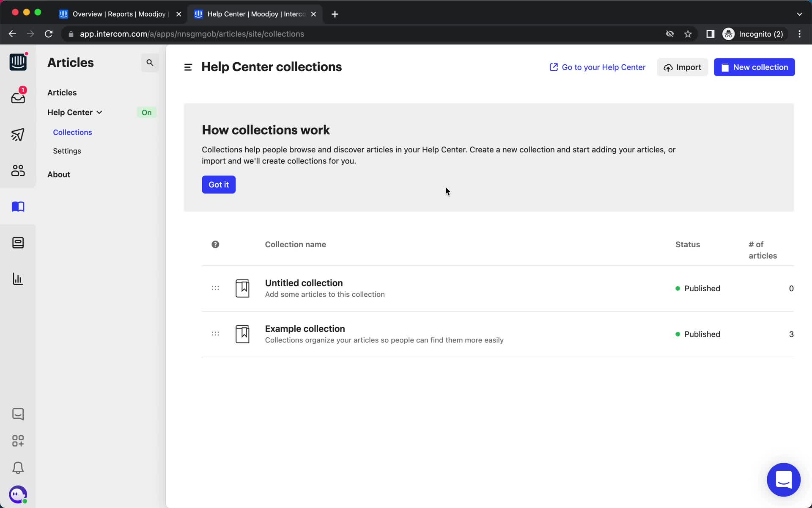Bookmark this page with the star icon
The width and height of the screenshot is (812, 508).
[x=688, y=34]
